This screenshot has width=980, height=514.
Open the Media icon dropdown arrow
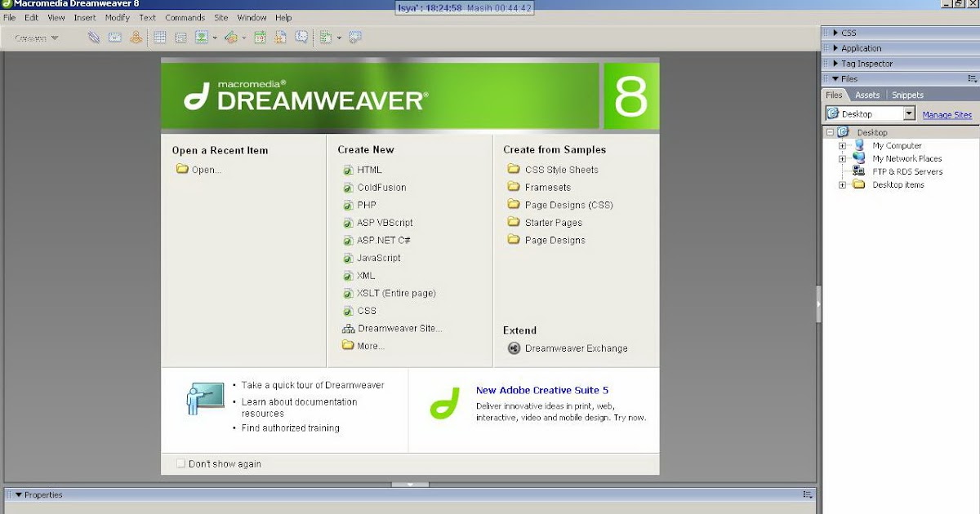[x=244, y=38]
